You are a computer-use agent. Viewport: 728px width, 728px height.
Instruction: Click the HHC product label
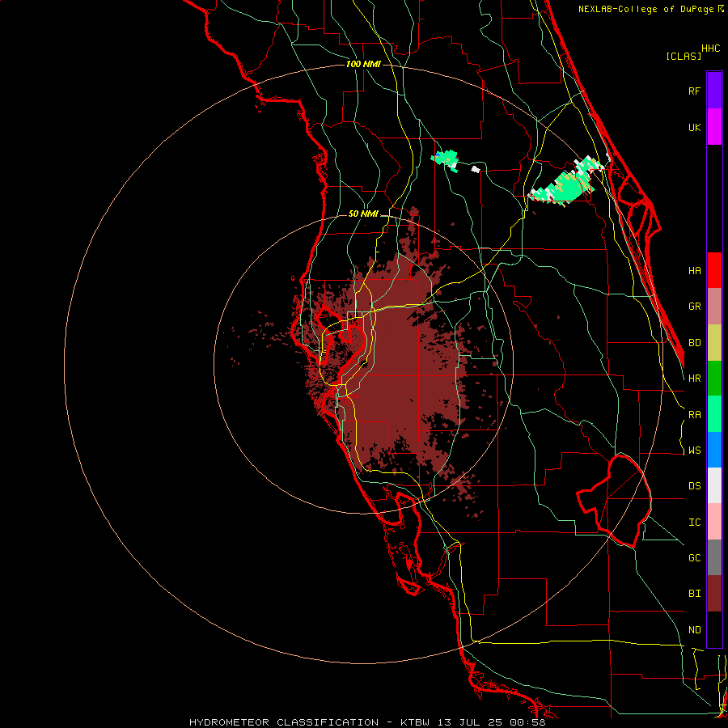tap(710, 49)
